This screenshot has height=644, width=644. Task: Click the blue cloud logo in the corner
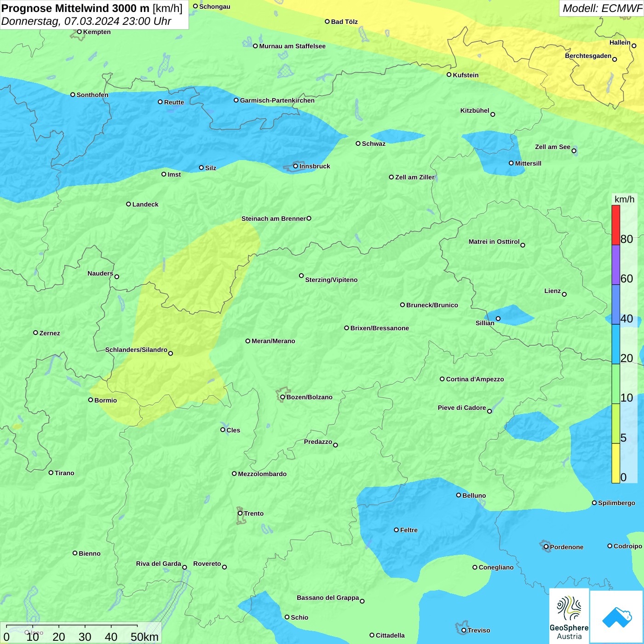click(x=616, y=617)
